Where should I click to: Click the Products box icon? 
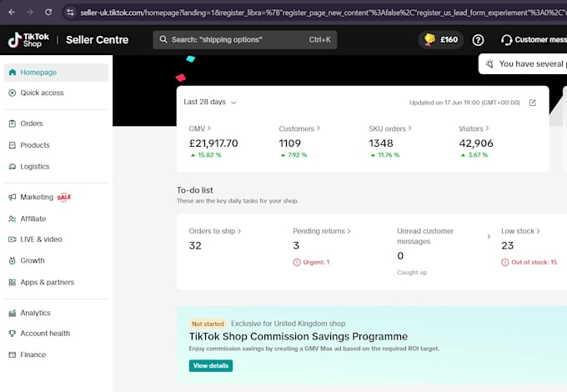click(13, 145)
